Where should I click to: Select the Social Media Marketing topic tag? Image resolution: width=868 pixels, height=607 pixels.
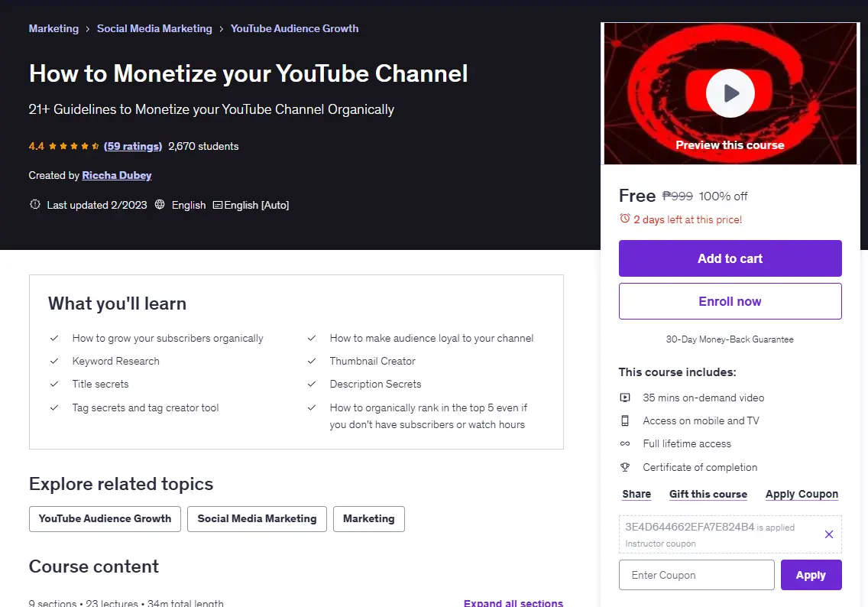pyautogui.click(x=257, y=519)
